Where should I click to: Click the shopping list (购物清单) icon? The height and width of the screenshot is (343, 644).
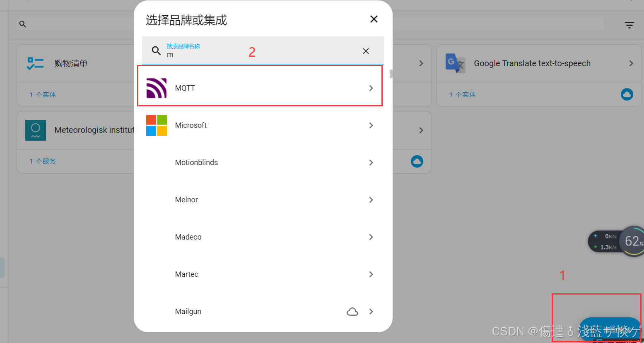pyautogui.click(x=35, y=63)
